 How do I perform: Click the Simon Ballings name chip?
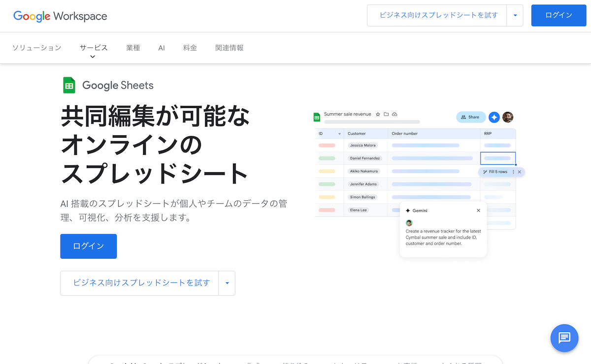click(x=362, y=197)
